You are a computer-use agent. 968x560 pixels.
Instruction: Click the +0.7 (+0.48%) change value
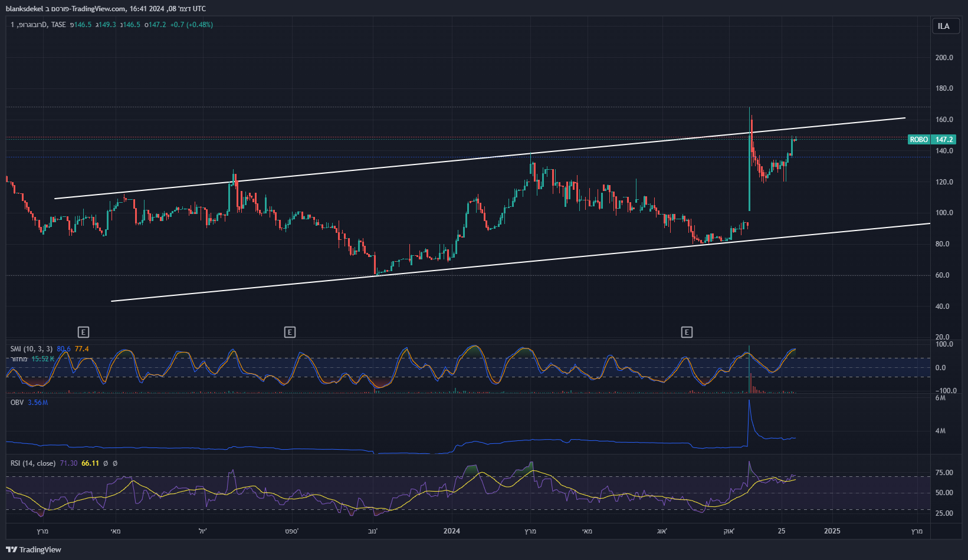click(x=191, y=25)
